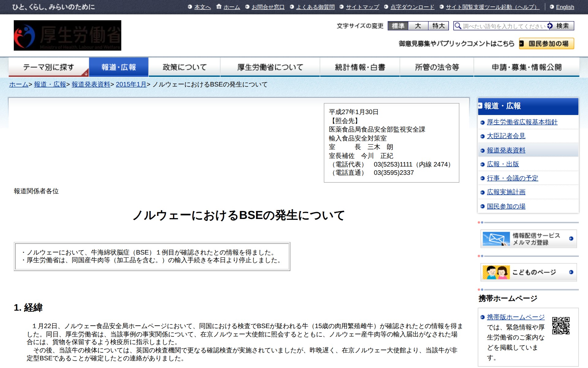Screen dimensions: 588x368
Task: Click the home icon in top bar
Action: pos(219,6)
